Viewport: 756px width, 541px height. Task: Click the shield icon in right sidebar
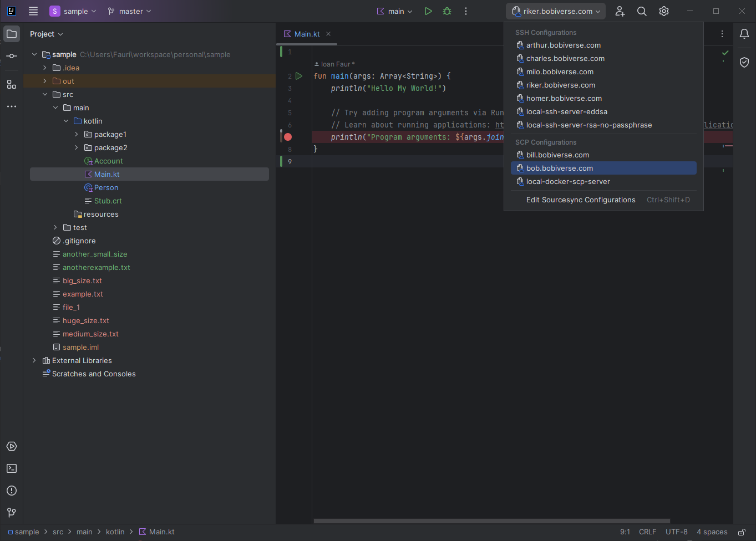point(744,62)
